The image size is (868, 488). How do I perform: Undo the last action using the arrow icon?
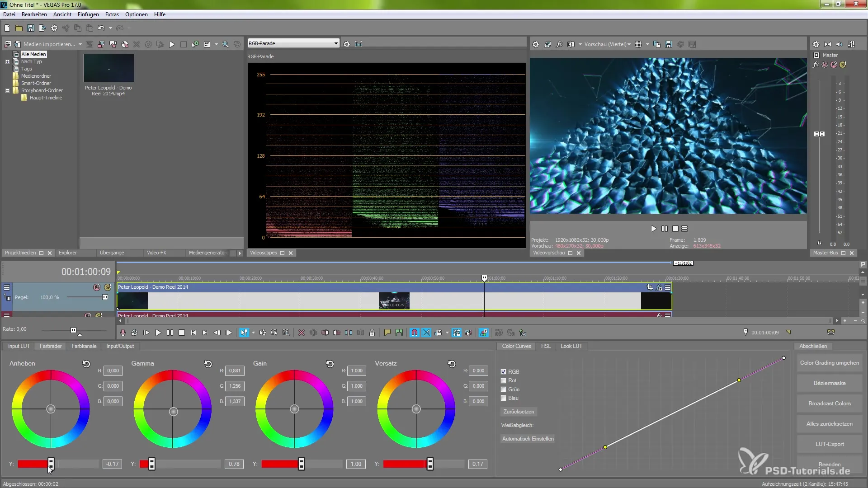[x=101, y=28]
